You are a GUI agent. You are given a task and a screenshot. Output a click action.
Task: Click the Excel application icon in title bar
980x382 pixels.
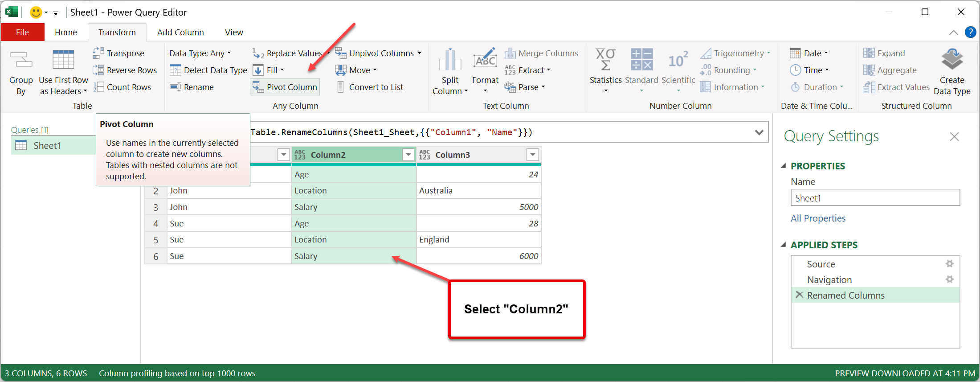(11, 12)
